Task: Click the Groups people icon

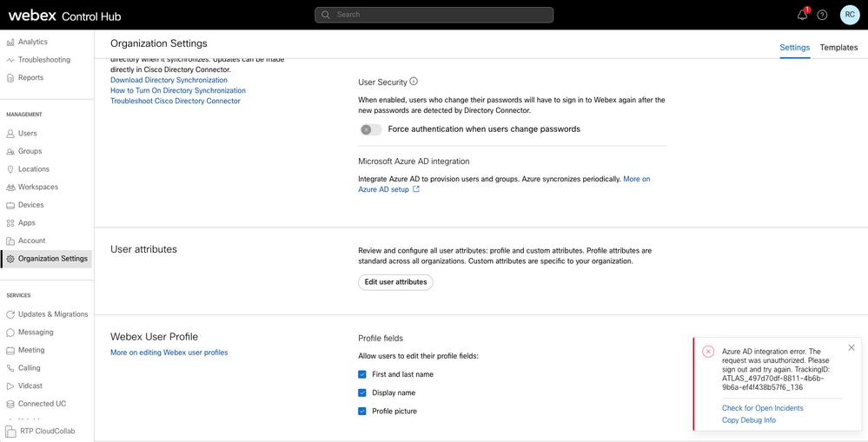Action: point(10,152)
